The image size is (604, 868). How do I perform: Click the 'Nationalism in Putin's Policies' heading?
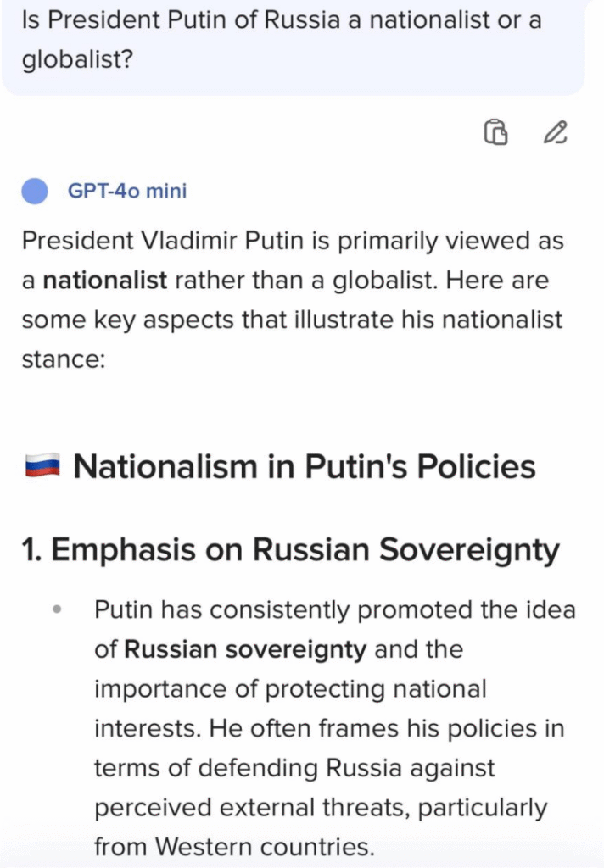pyautogui.click(x=305, y=466)
